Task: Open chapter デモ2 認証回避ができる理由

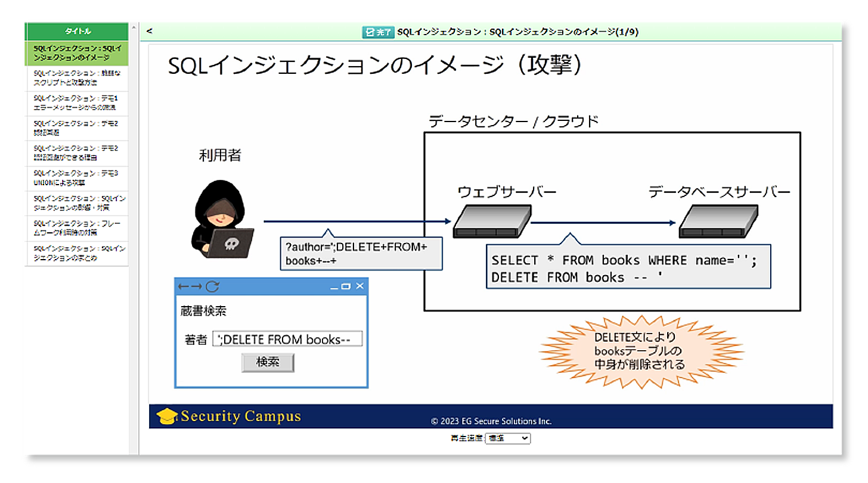Action: click(76, 153)
